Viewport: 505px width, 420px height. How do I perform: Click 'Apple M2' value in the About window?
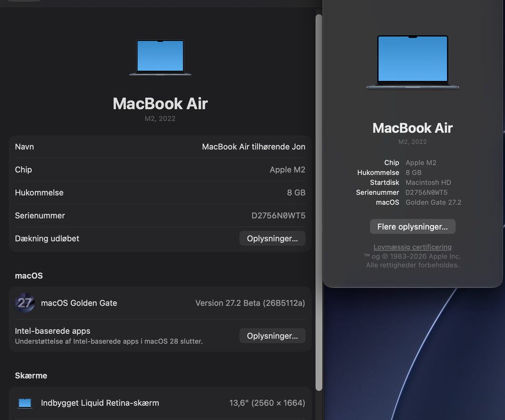421,162
